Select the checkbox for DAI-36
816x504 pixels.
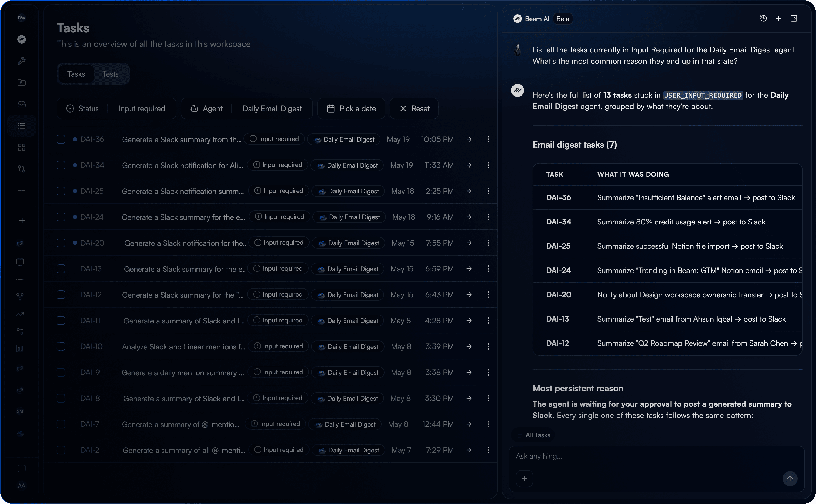point(61,139)
